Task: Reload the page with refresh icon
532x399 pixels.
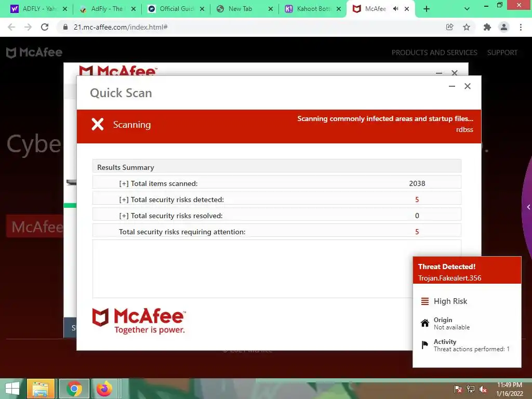Action: tap(45, 27)
